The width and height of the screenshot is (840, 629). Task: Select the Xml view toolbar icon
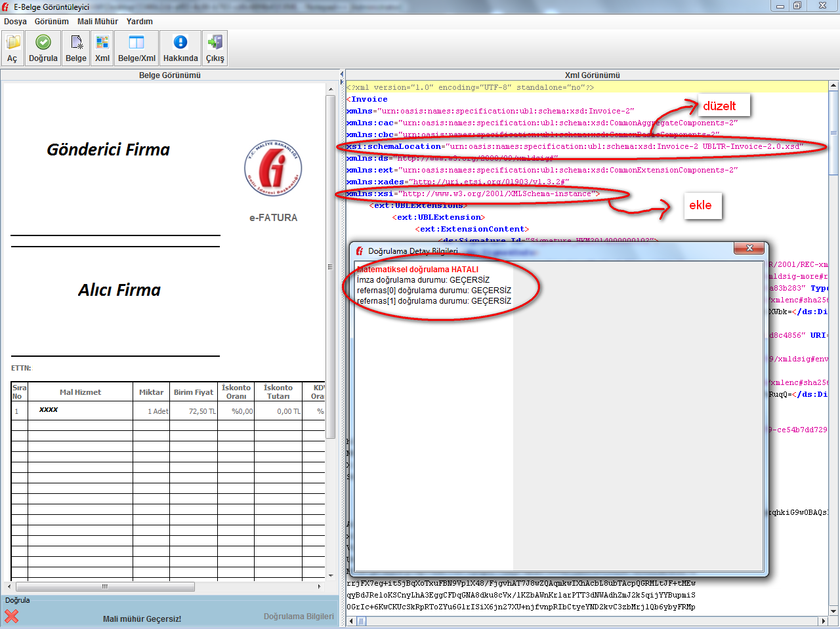(102, 48)
